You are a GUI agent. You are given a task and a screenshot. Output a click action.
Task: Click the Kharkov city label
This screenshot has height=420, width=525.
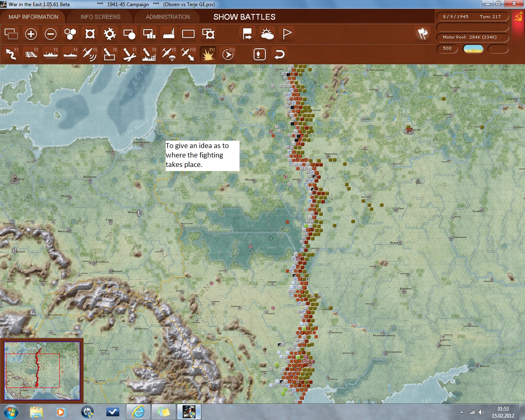(406, 289)
